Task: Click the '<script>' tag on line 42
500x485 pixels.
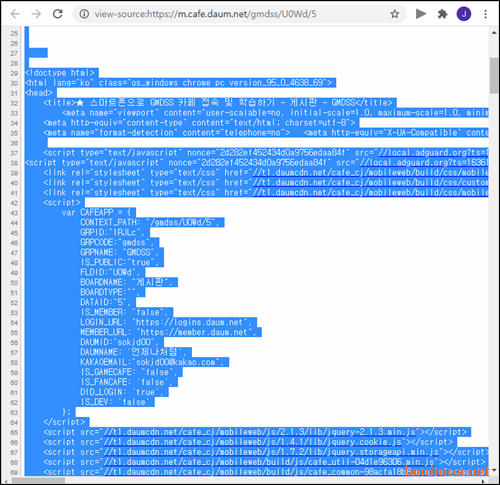Action: [62, 202]
